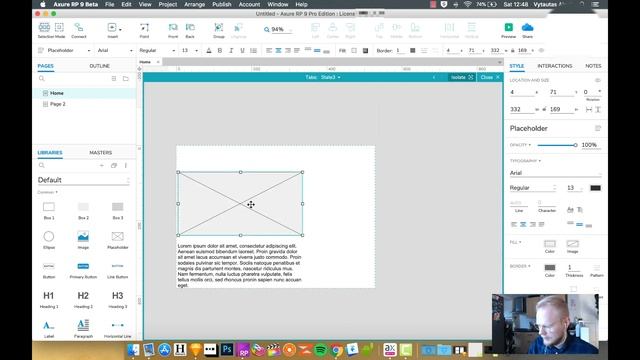Adjust the Opacity slider in Style panel

tap(557, 145)
